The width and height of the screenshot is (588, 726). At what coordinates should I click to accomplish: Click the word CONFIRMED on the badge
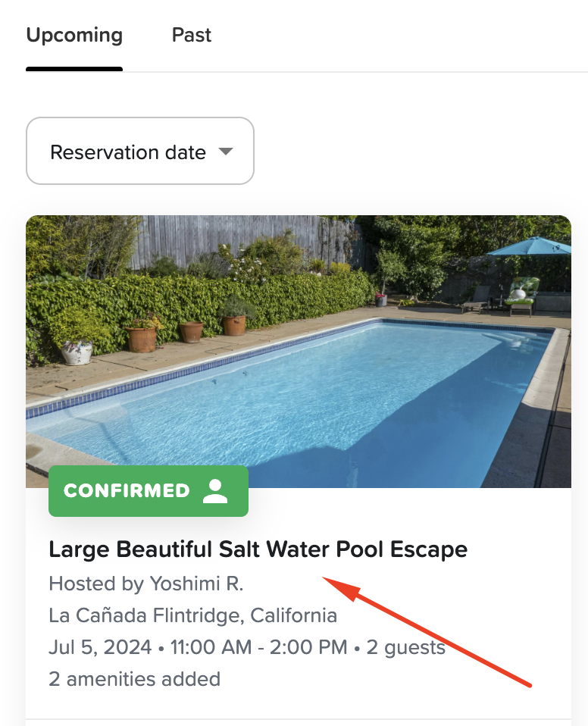point(127,491)
